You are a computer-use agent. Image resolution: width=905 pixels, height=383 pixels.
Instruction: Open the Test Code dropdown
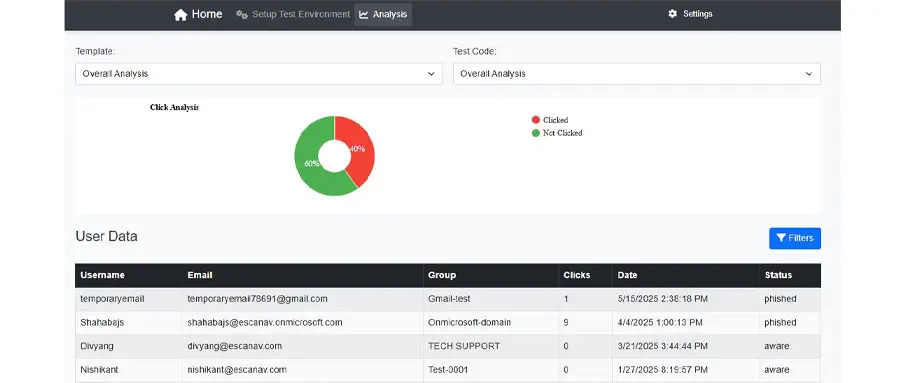(x=637, y=74)
